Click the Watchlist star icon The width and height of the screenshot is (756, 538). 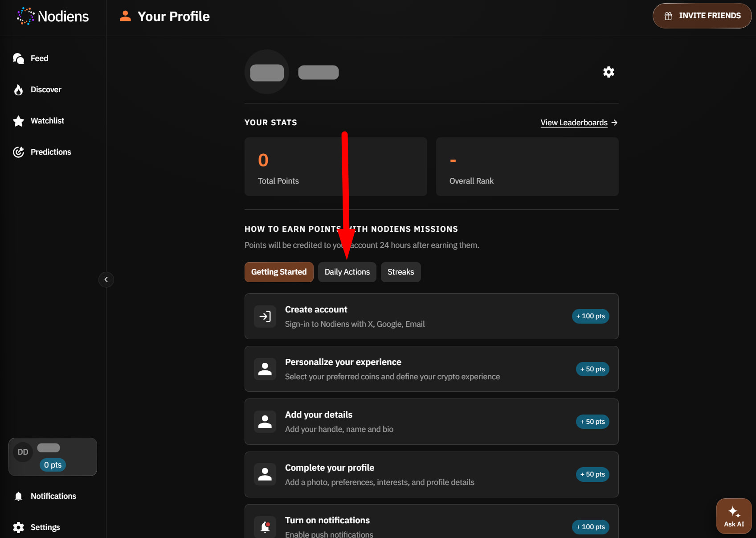pos(18,121)
